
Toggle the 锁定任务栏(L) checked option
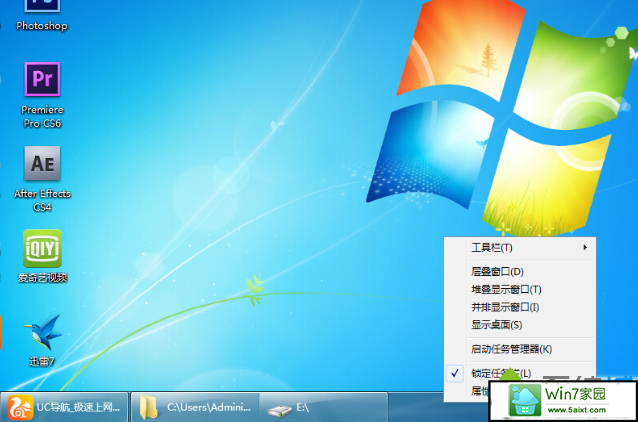tap(520, 373)
